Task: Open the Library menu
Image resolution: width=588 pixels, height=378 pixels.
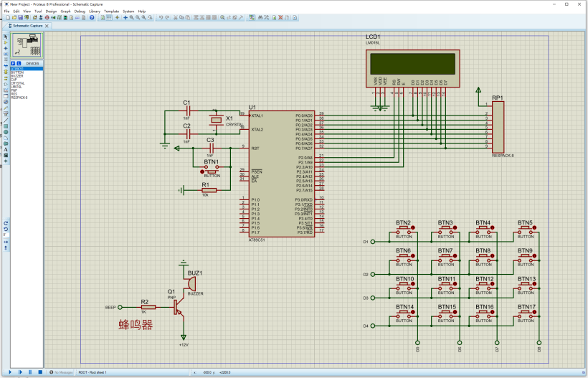Action: (x=95, y=11)
